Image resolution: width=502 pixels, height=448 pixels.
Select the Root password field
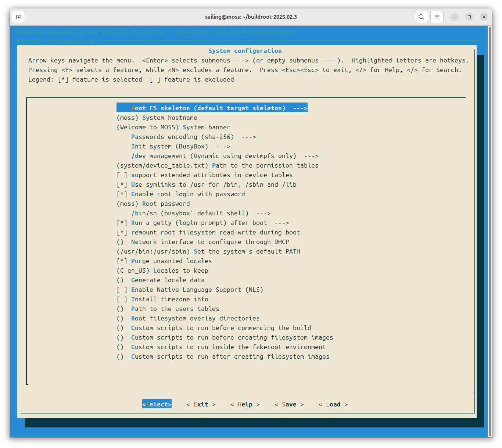[153, 204]
